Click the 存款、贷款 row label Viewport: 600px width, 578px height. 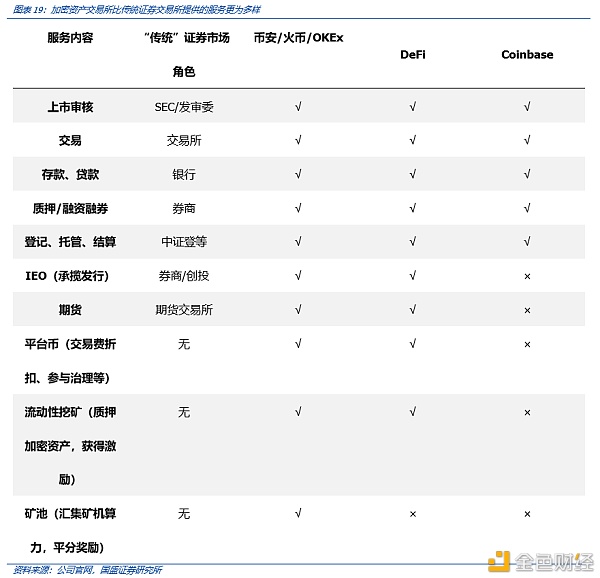(70, 174)
